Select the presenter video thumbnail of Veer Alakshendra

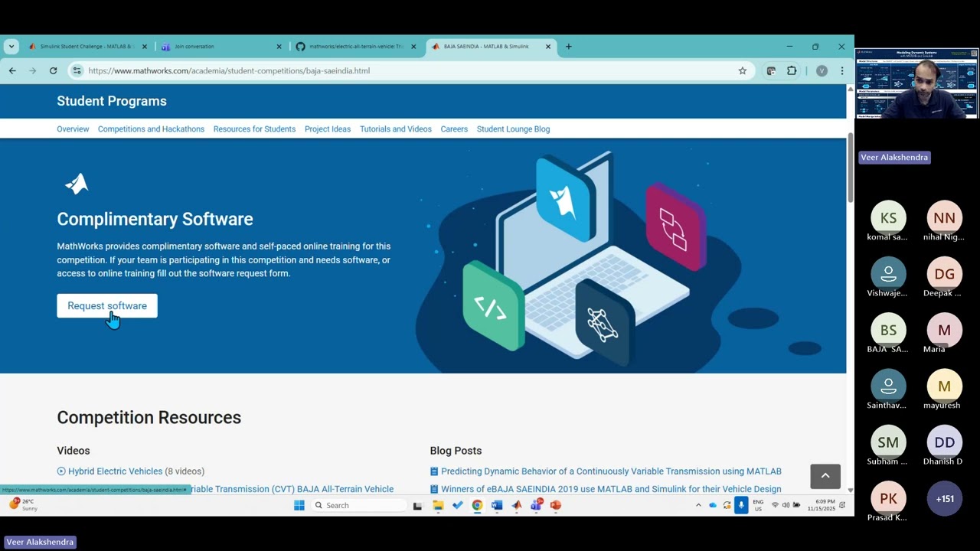click(x=917, y=83)
